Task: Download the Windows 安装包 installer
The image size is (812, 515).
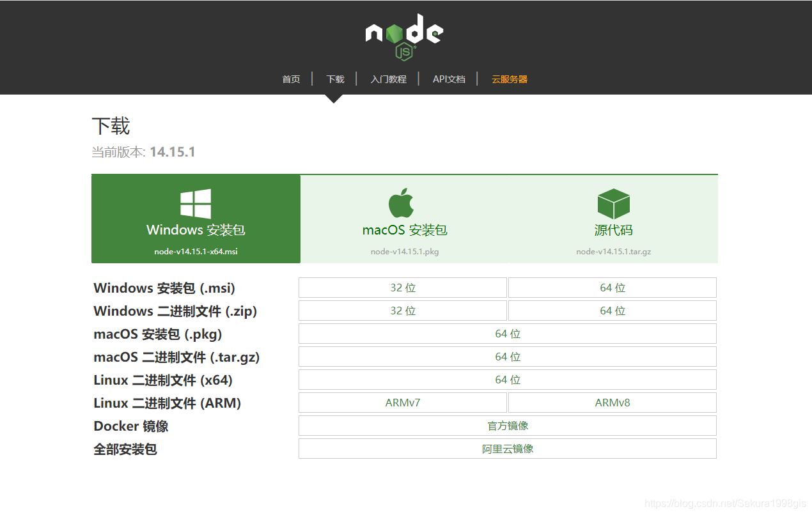Action: coord(196,219)
